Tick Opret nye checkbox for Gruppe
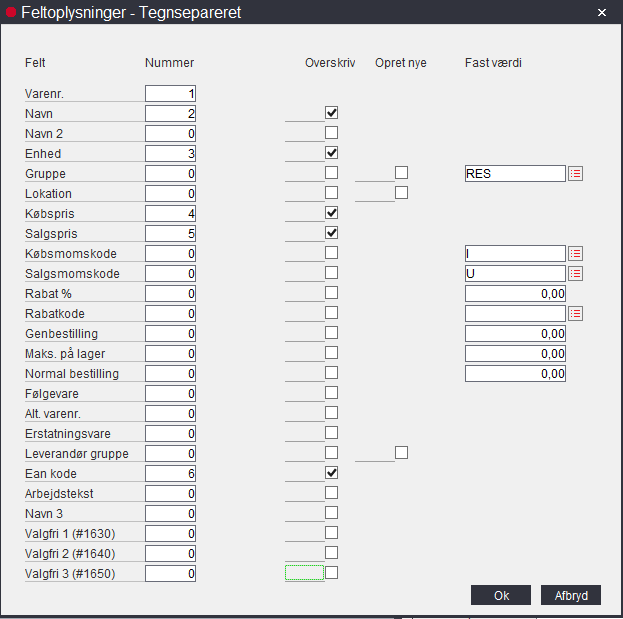The height and width of the screenshot is (619, 623). [x=401, y=173]
